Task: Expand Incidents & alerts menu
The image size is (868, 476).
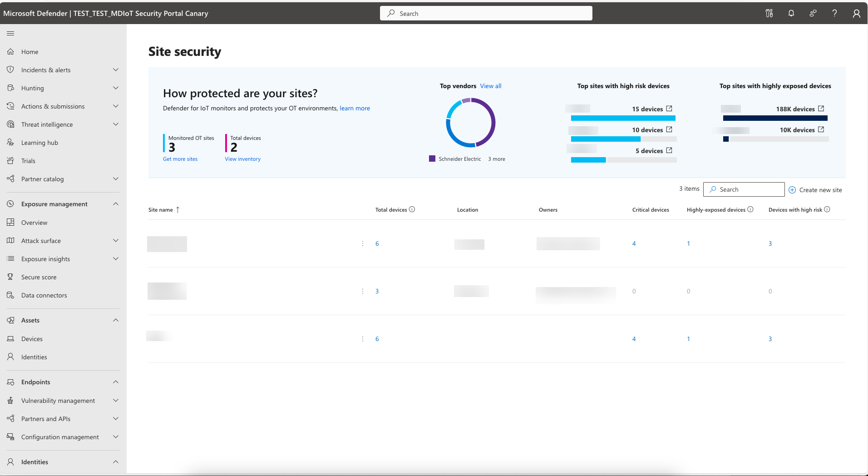Action: [116, 70]
